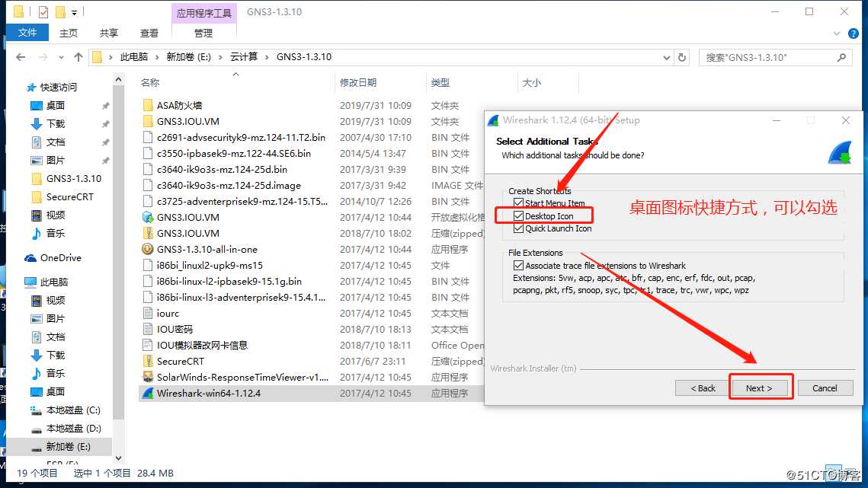Select the SolarWinds-ResponseTimeViewer application icon
The width and height of the screenshot is (868, 488).
click(x=148, y=378)
